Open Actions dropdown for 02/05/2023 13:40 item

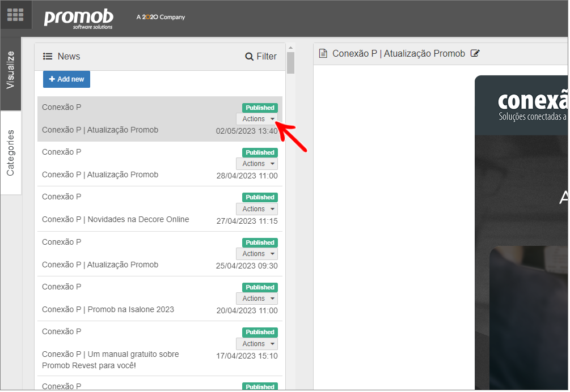pyautogui.click(x=257, y=119)
